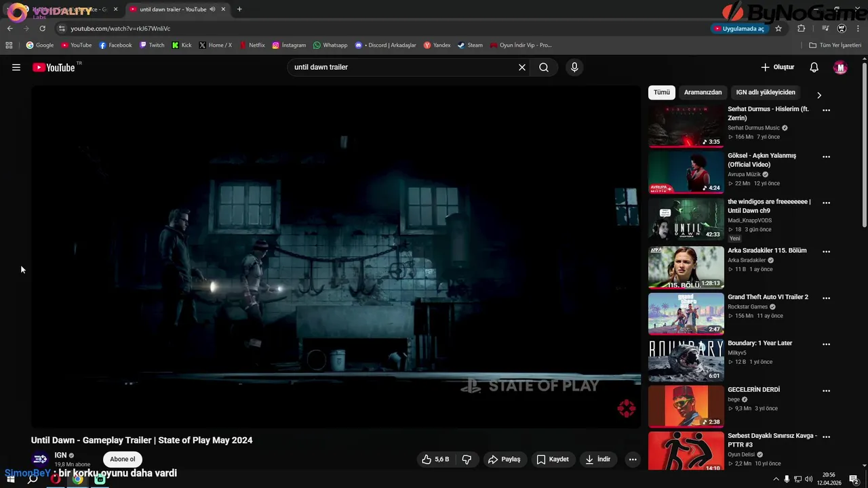Open the Kick bookmark
Image resolution: width=868 pixels, height=488 pixels.
182,45
